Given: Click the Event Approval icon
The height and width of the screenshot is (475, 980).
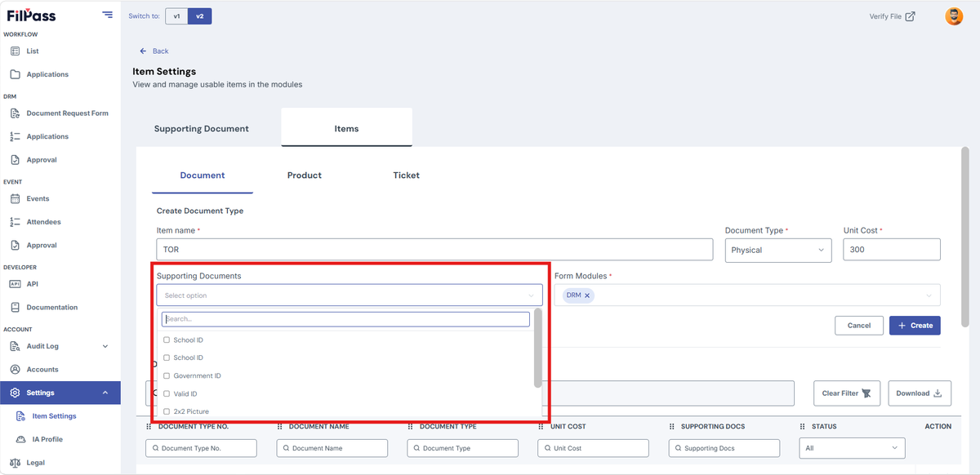Looking at the screenshot, I should 15,245.
